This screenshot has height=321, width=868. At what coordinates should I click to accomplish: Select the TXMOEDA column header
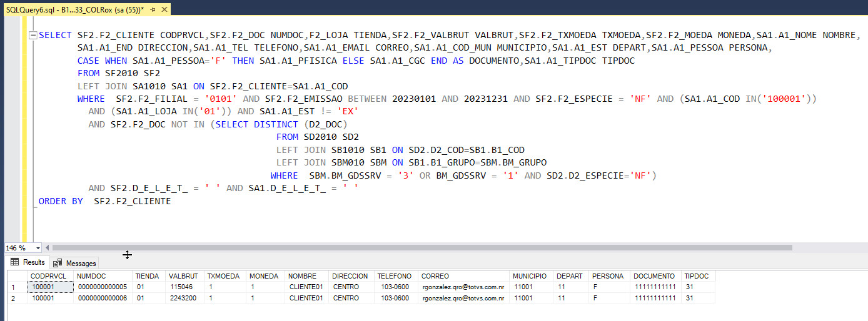(x=225, y=276)
